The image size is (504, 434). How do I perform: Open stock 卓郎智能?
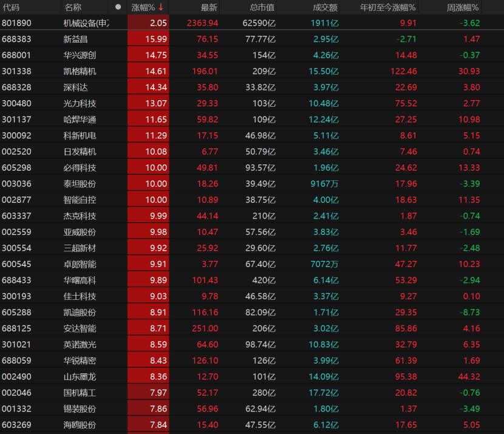(x=80, y=264)
